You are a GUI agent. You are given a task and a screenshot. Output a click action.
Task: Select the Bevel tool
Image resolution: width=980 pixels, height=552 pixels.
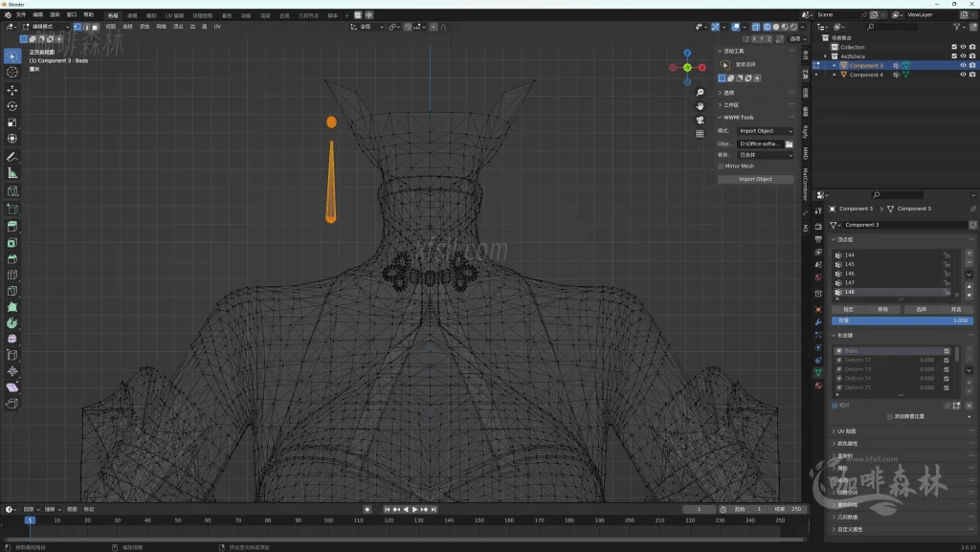pos(11,258)
